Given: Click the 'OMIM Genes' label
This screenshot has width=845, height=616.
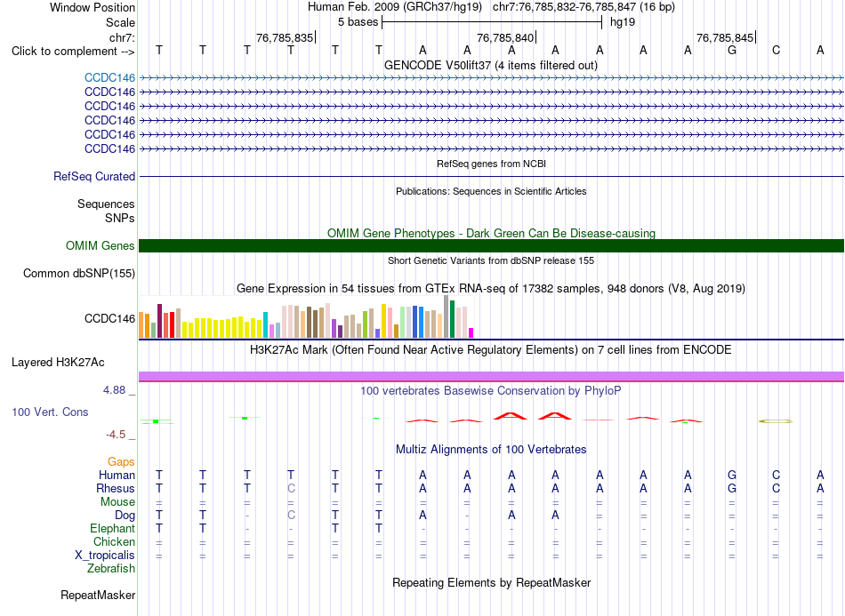Looking at the screenshot, I should coord(100,245).
